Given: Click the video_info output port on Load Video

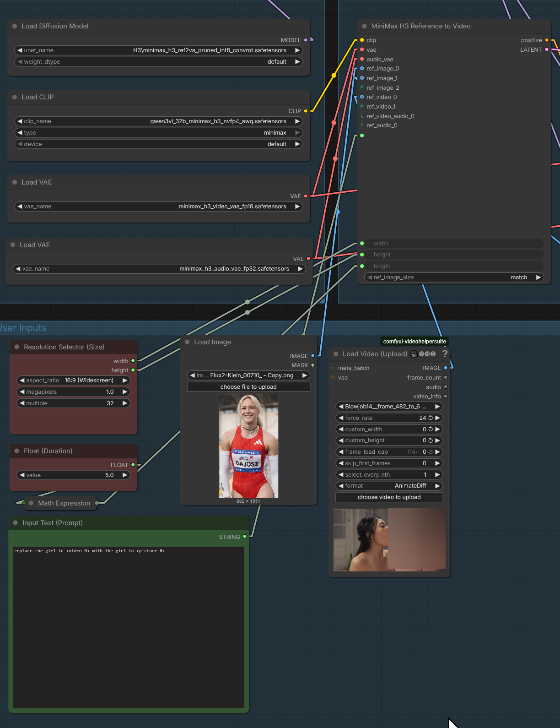Looking at the screenshot, I should tap(446, 397).
